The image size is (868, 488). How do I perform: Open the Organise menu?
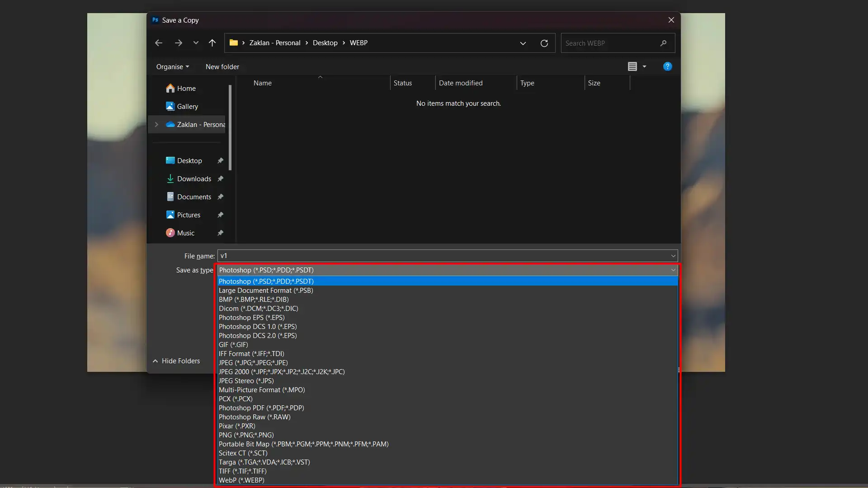pos(173,67)
